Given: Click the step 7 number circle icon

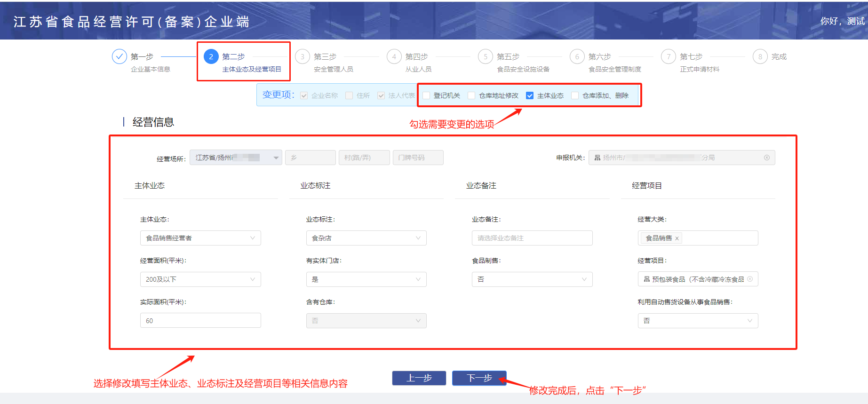Looking at the screenshot, I should coord(669,57).
